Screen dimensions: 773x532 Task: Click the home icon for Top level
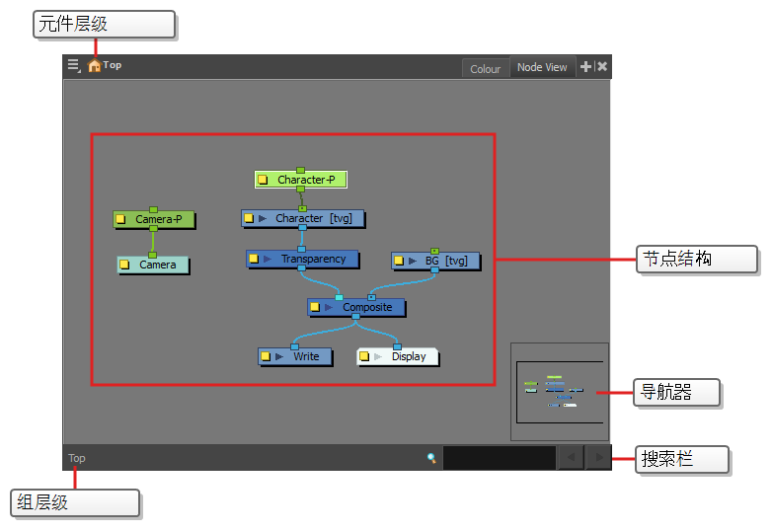(x=95, y=66)
